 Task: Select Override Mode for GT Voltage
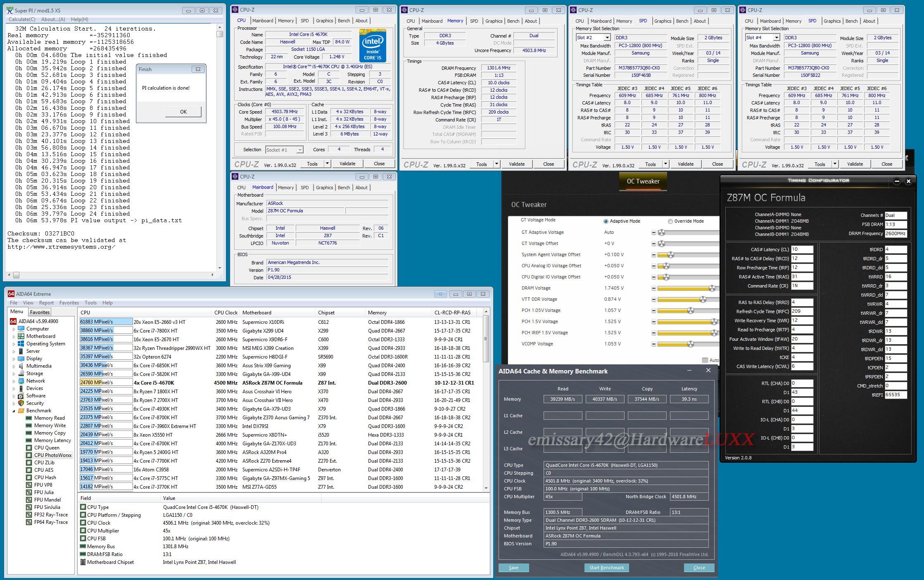(x=670, y=221)
